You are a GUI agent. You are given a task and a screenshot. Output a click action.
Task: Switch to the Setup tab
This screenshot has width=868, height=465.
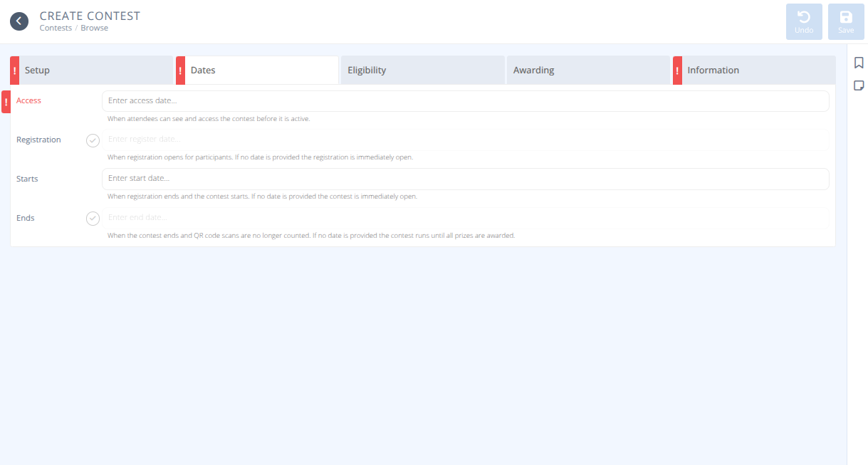coord(91,70)
